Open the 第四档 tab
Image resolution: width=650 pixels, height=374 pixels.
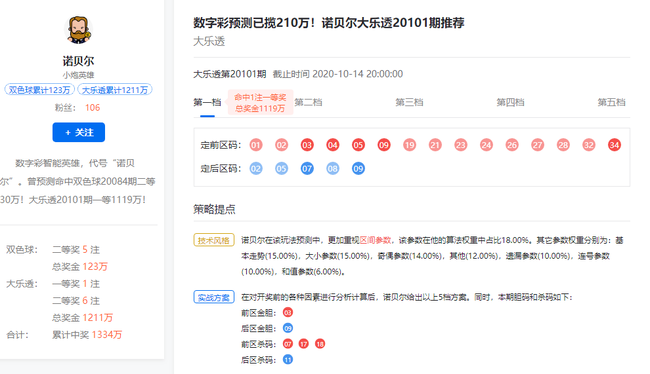click(x=510, y=102)
